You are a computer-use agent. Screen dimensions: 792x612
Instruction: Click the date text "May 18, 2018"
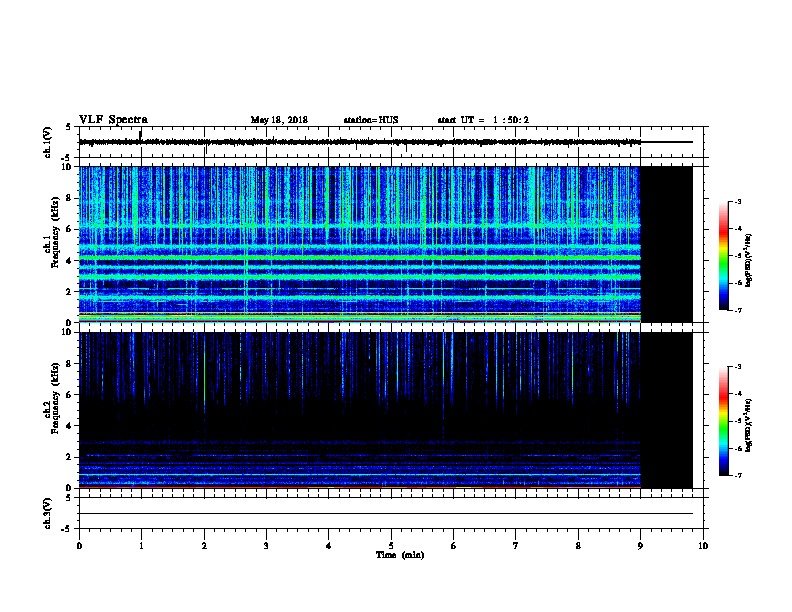click(x=279, y=120)
